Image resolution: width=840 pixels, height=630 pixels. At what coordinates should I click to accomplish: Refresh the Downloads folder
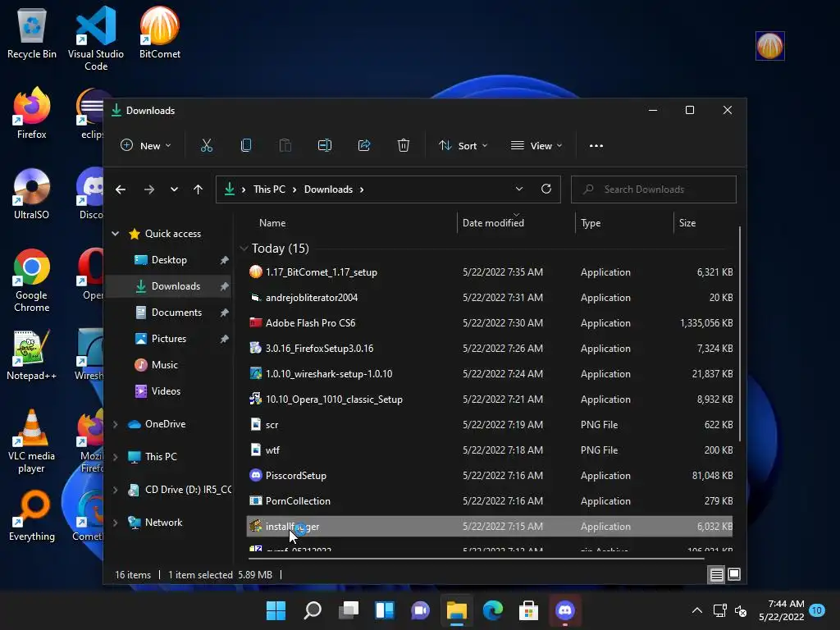pyautogui.click(x=546, y=189)
